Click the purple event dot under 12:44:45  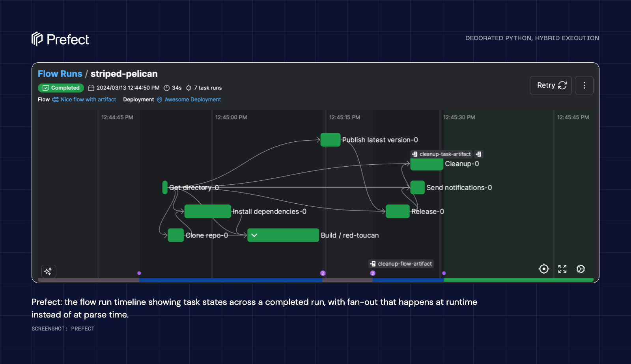pyautogui.click(x=139, y=273)
